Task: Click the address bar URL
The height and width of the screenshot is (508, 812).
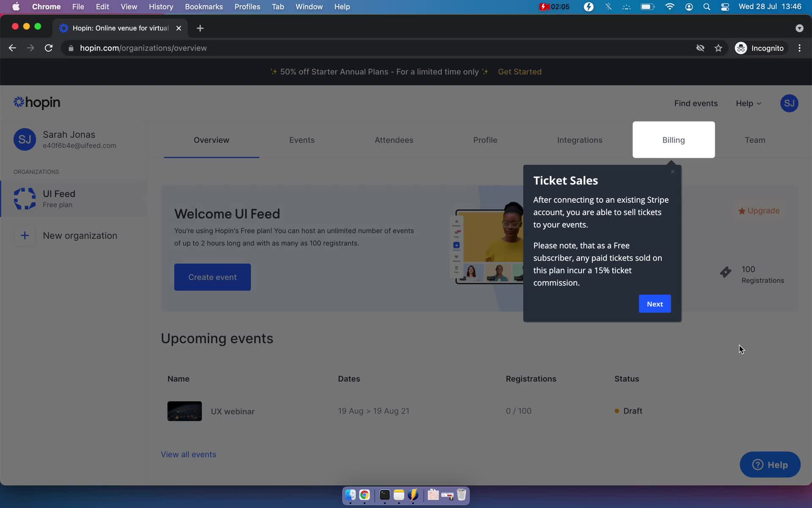Action: pyautogui.click(x=143, y=48)
